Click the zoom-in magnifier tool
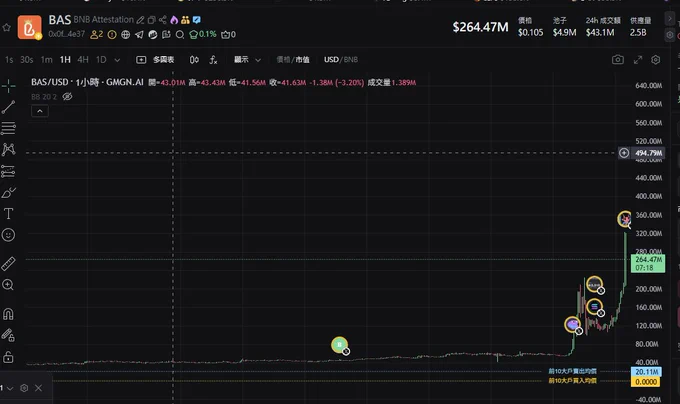The image size is (680, 404). [9, 286]
